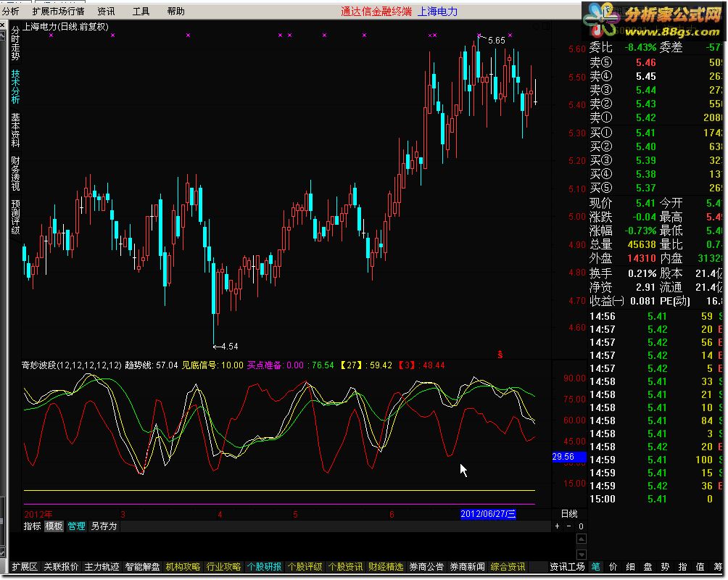Screen dimensions: 728x580
Task: Open the 基本资料 side tab
Action: [x=15, y=130]
